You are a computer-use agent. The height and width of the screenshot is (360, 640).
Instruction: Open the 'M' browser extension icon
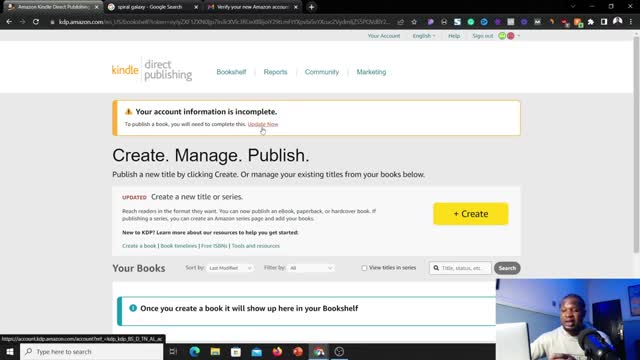[x=538, y=22]
